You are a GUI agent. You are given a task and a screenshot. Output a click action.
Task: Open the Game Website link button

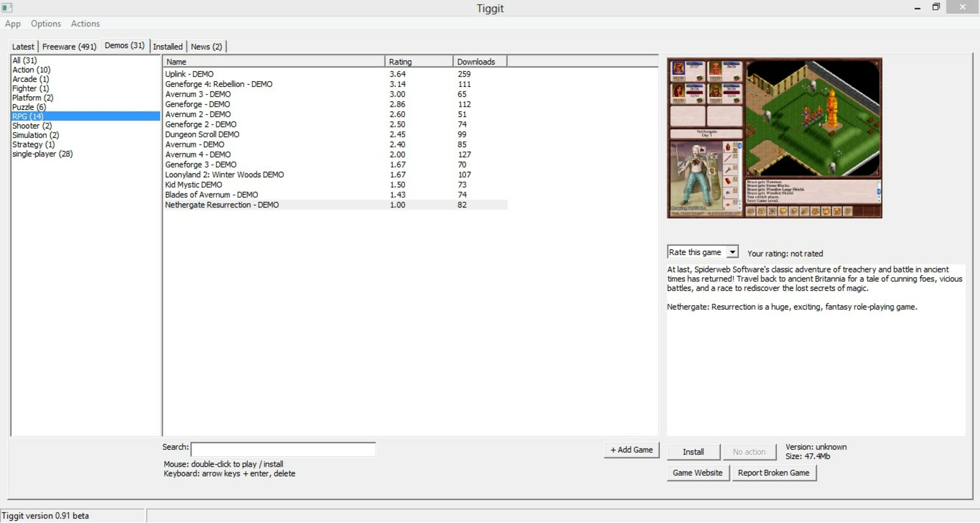coord(698,473)
